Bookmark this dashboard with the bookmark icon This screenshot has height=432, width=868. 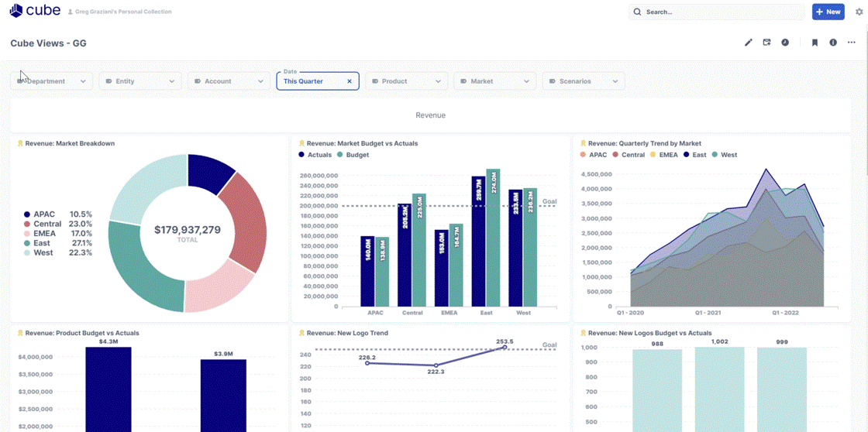tap(815, 43)
